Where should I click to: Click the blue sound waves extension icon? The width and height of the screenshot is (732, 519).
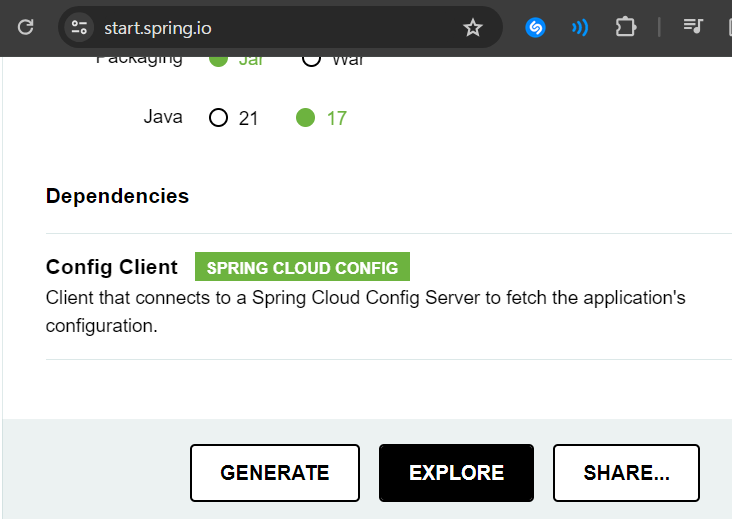point(580,28)
